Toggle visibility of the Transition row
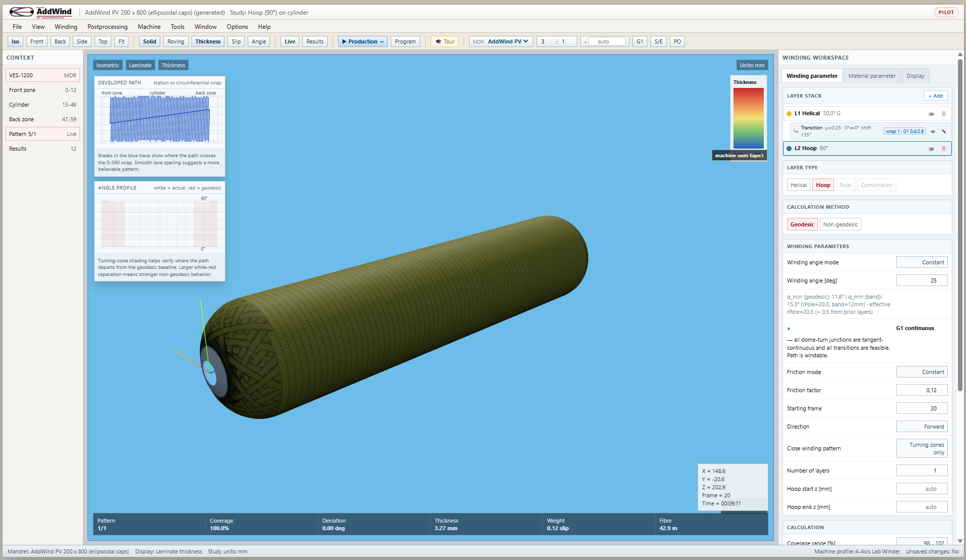The width and height of the screenshot is (966, 560). 933,131
